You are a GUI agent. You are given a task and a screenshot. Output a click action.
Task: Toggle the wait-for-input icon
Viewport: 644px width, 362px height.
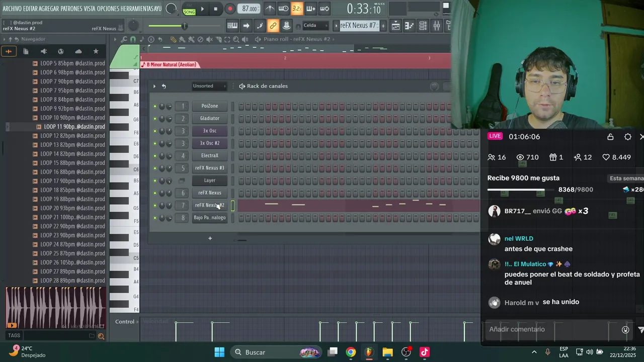284,9
